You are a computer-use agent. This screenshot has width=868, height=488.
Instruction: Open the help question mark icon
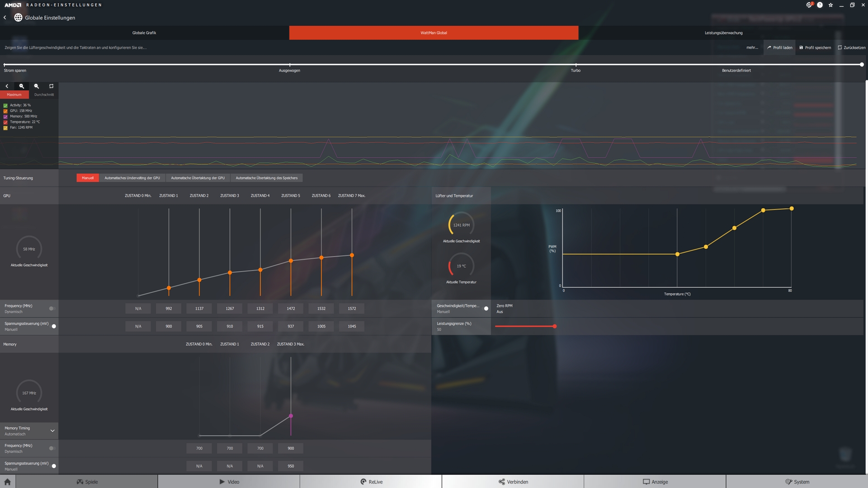[820, 5]
